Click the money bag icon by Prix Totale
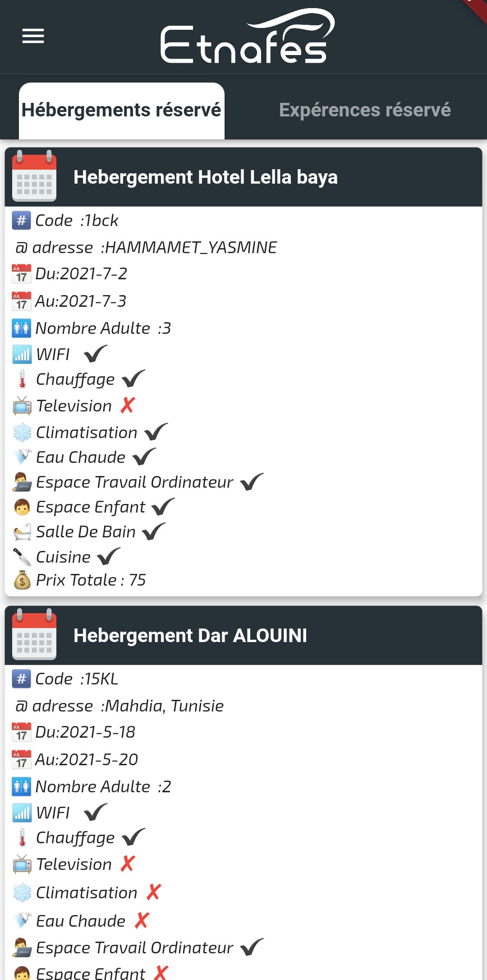Image resolution: width=487 pixels, height=980 pixels. [x=22, y=580]
